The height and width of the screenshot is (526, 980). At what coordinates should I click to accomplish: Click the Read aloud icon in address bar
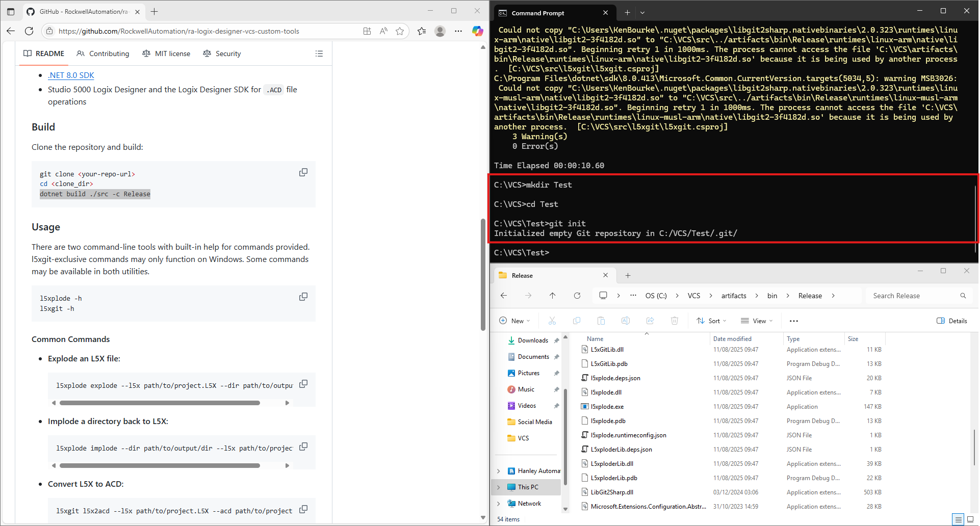(x=383, y=31)
